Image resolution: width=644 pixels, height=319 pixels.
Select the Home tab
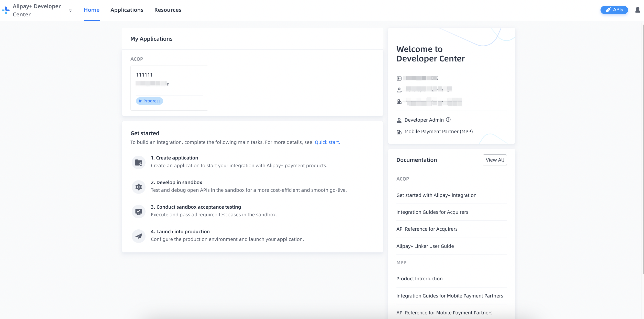pos(91,10)
